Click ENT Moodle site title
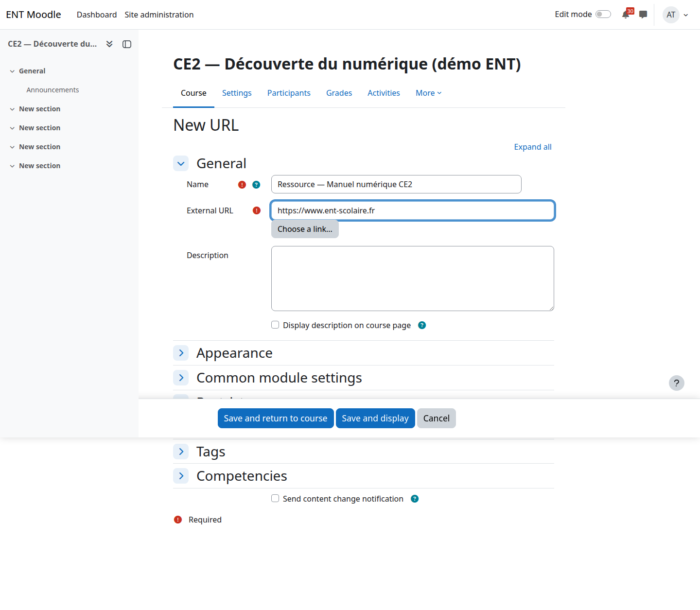This screenshot has height=610, width=700. coord(34,15)
